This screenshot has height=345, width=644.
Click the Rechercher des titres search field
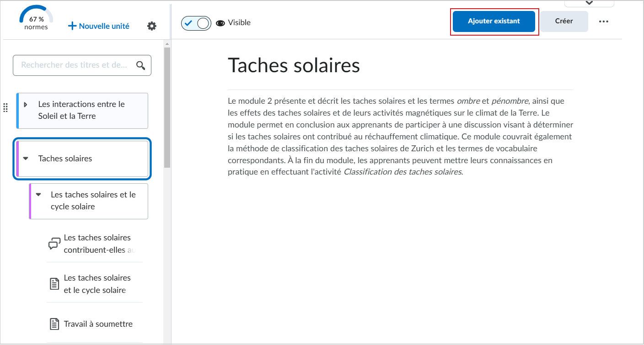coord(82,65)
